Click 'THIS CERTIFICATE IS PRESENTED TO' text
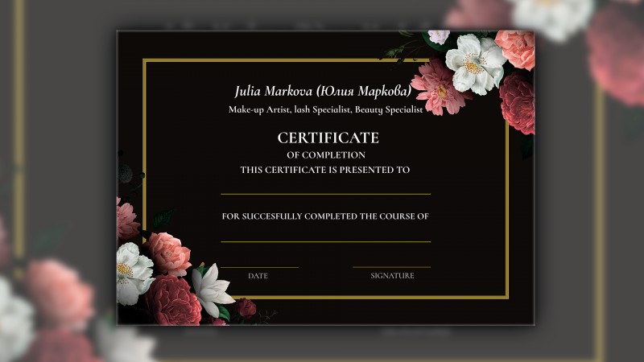 (325, 170)
